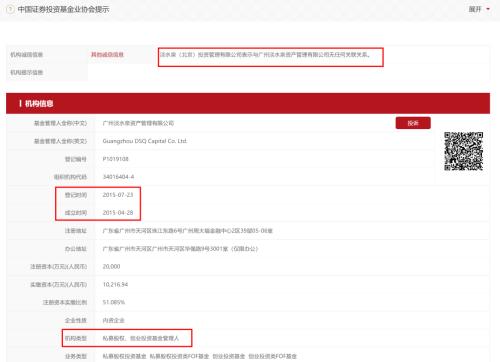This screenshot has width=500, height=362.
Task: Select the 注册资本(万元)(人民币) field label
Action: [x=59, y=267]
